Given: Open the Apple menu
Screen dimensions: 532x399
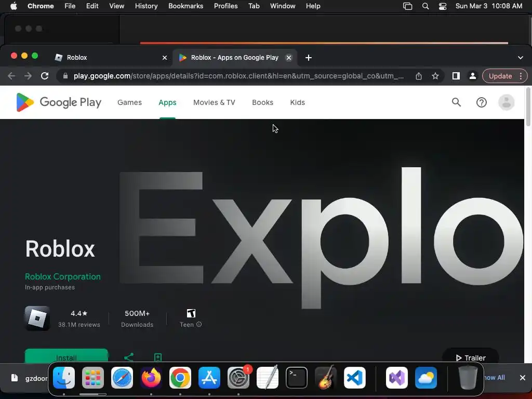Looking at the screenshot, I should coord(14,6).
